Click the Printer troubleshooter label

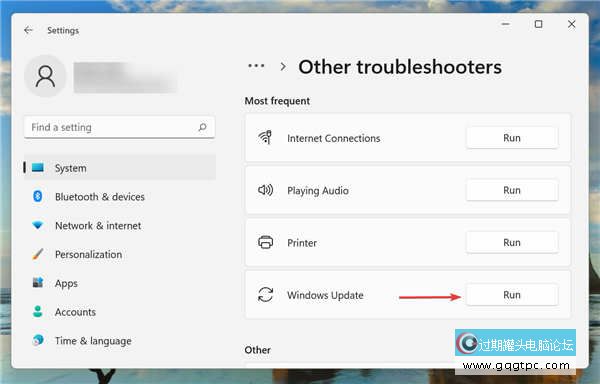[302, 243]
